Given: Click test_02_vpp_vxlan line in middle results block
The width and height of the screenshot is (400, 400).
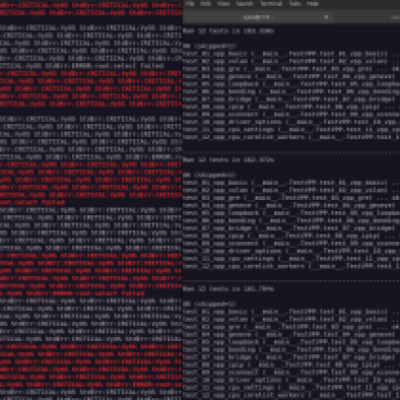Looking at the screenshot, I should 291,190.
